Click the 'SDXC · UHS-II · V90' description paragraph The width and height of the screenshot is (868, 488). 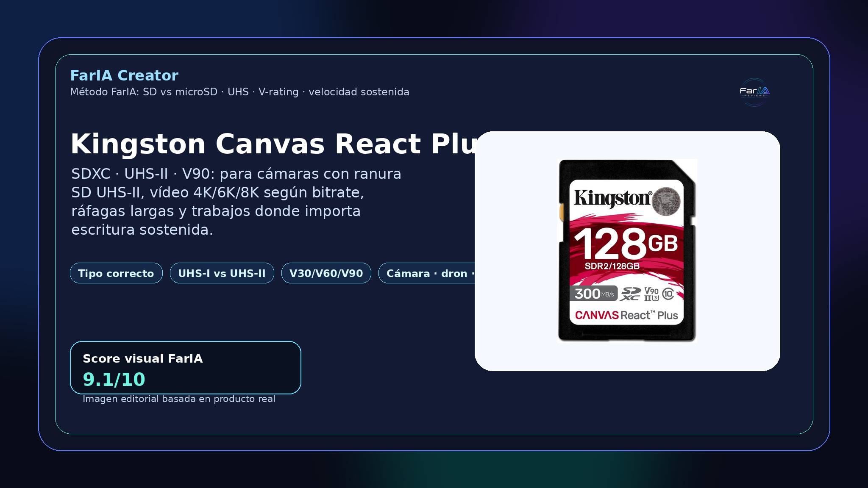click(236, 202)
